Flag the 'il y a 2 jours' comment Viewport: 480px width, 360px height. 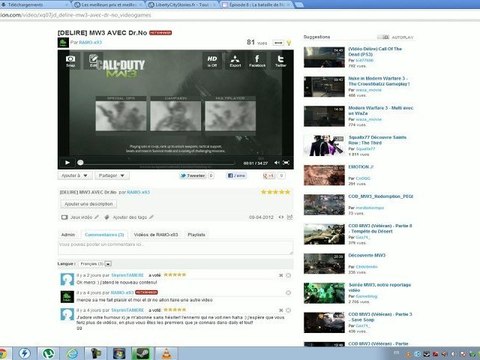289,275
